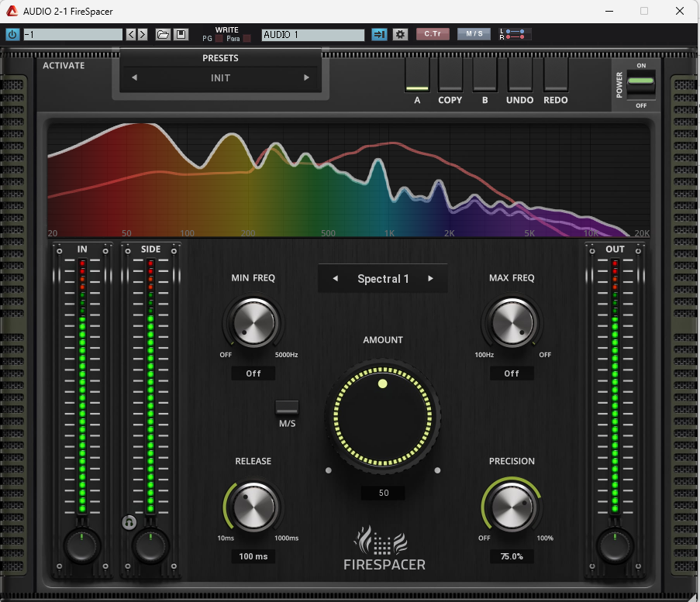Click the SIDE level meter

coord(150,386)
